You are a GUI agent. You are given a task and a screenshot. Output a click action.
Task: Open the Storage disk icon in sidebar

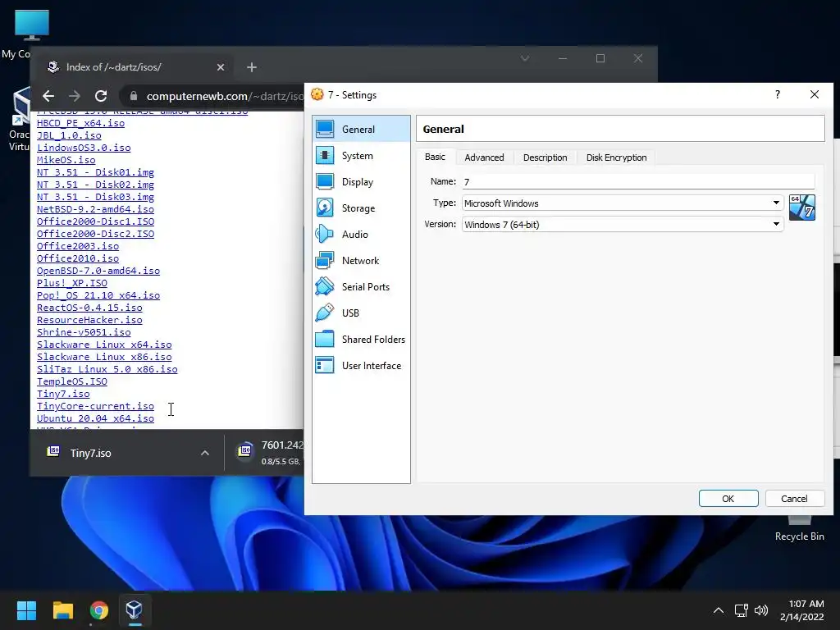coord(325,208)
